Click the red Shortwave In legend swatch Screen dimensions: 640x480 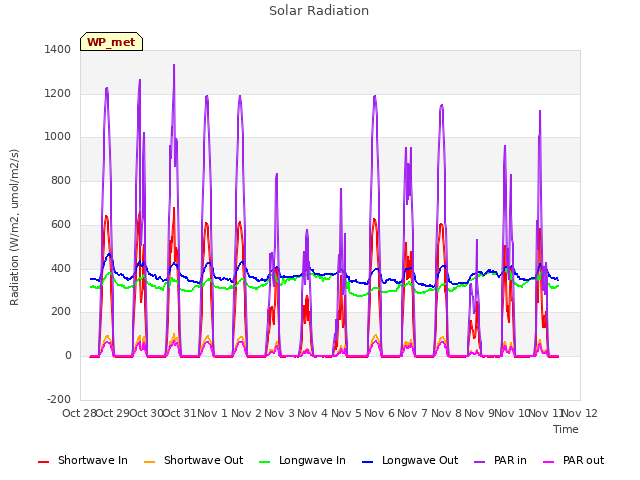pyautogui.click(x=43, y=462)
